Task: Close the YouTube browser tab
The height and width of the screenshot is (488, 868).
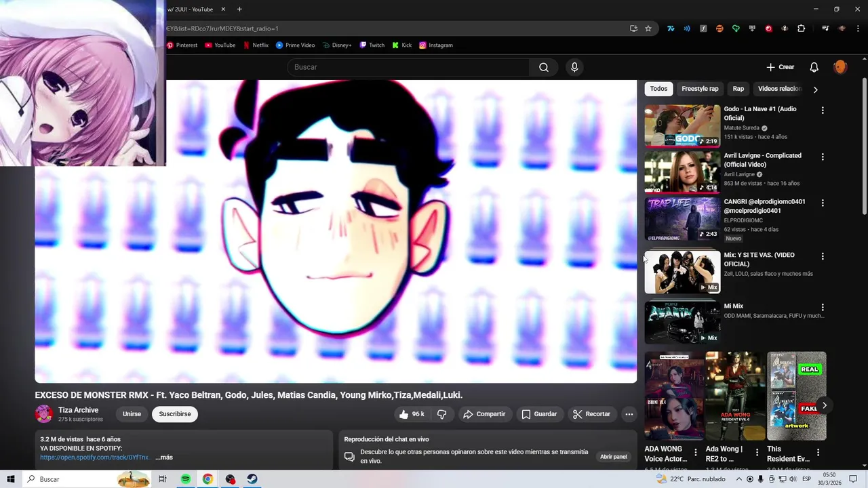Action: pyautogui.click(x=222, y=9)
